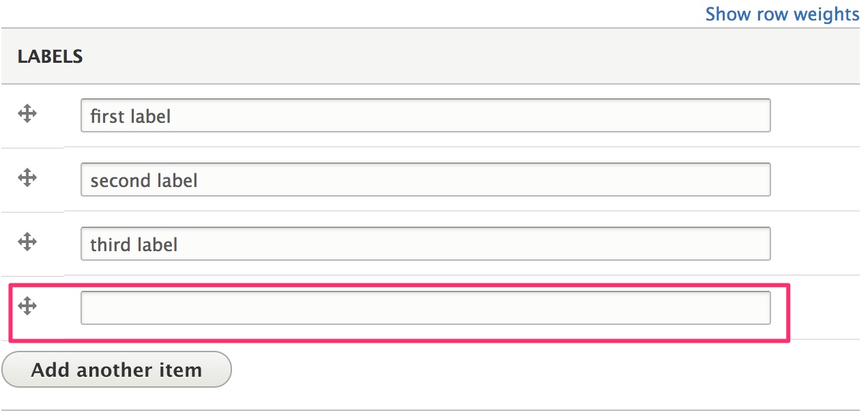
Task: Show row weights
Action: (x=782, y=14)
